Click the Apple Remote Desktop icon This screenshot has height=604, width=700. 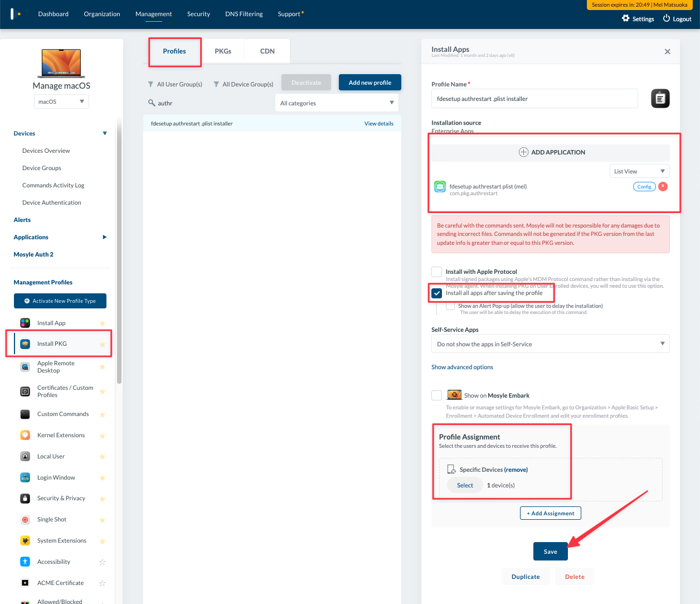coord(25,366)
